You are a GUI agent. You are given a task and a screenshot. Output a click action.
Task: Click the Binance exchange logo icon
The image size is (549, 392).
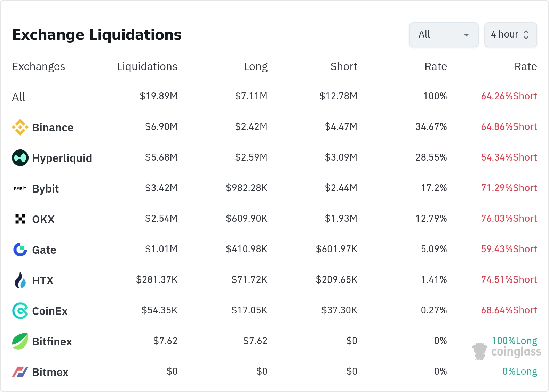click(x=20, y=127)
